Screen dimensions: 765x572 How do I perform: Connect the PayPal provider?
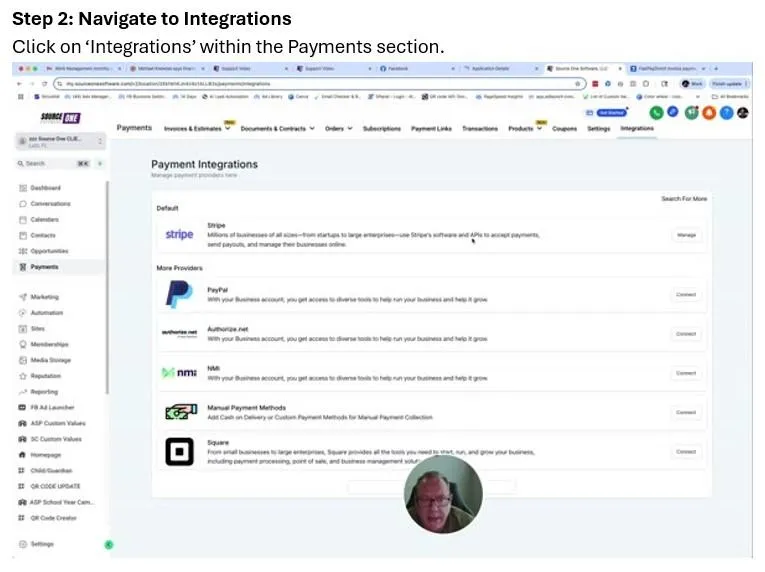686,294
